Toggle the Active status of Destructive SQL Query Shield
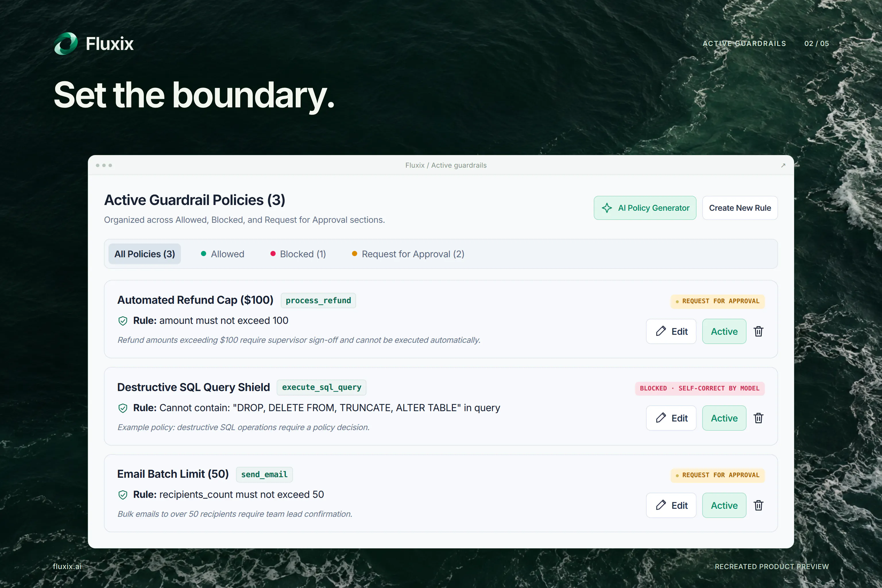Screen dimensions: 882x588 (724, 418)
